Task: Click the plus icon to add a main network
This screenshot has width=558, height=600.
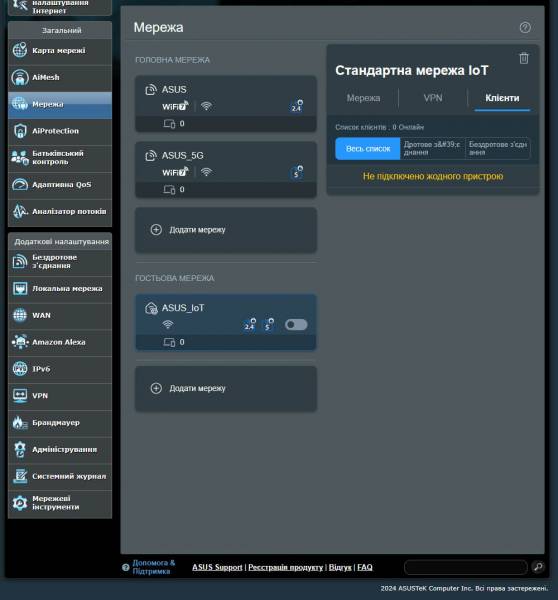Action: [156, 230]
